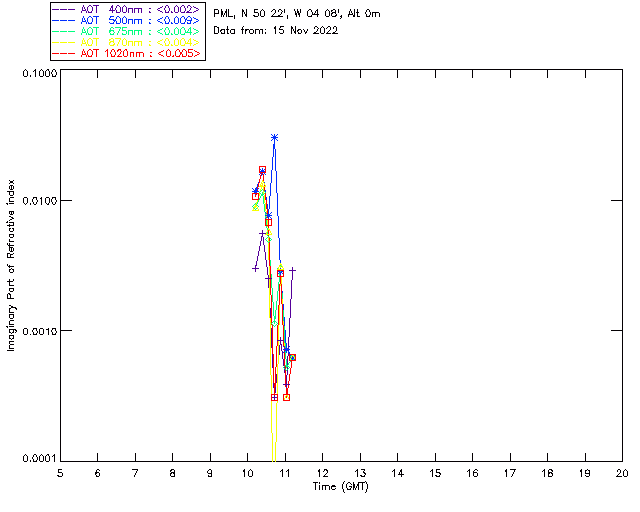This screenshot has width=640, height=512.
Task: Click the x-axis tick label 13
Action: [x=360, y=473]
